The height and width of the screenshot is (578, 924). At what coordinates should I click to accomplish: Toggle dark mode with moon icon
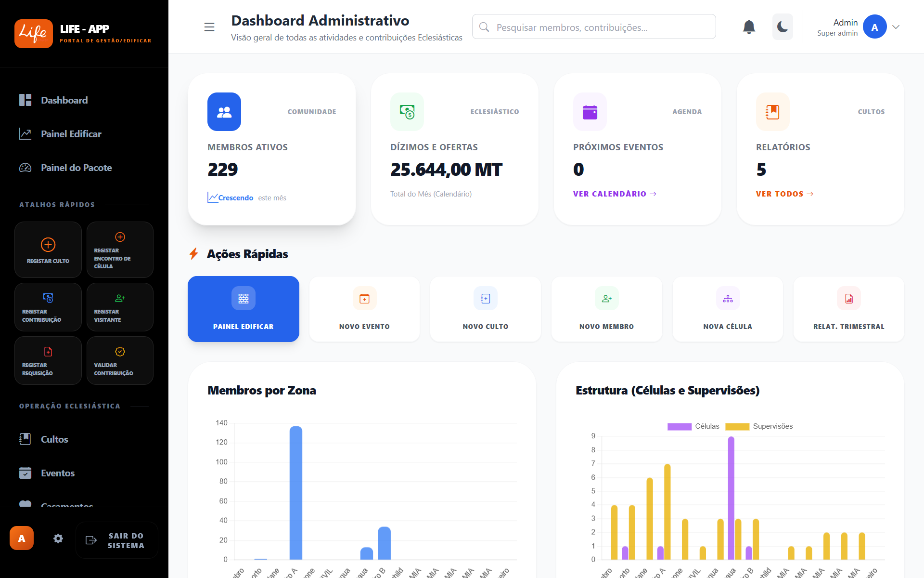click(x=783, y=27)
